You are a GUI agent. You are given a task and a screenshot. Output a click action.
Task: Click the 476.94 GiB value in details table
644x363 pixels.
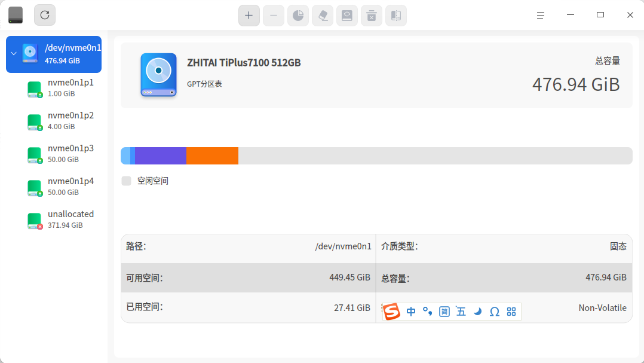click(606, 277)
